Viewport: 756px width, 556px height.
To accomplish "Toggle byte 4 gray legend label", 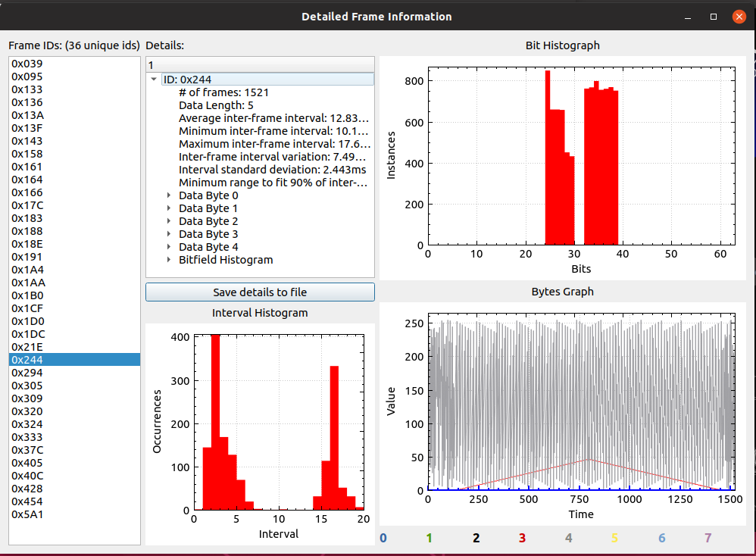I will click(x=568, y=538).
